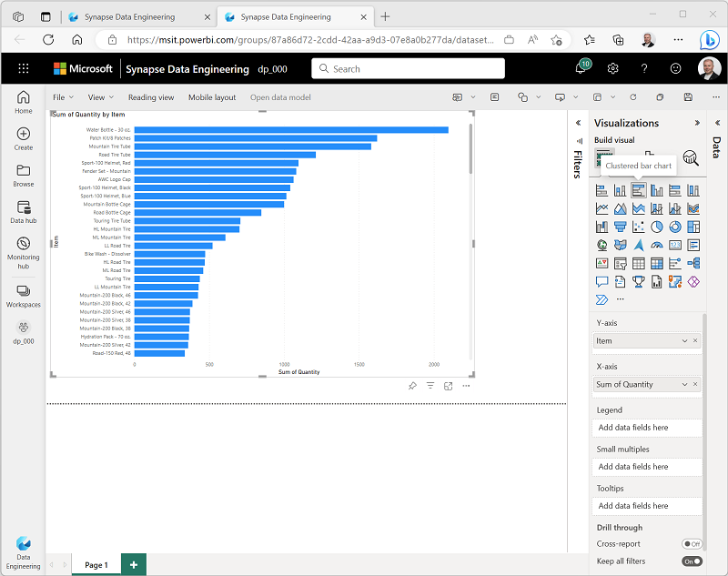Select the Matrix visual
728x576 pixels.
pyautogui.click(x=656, y=264)
